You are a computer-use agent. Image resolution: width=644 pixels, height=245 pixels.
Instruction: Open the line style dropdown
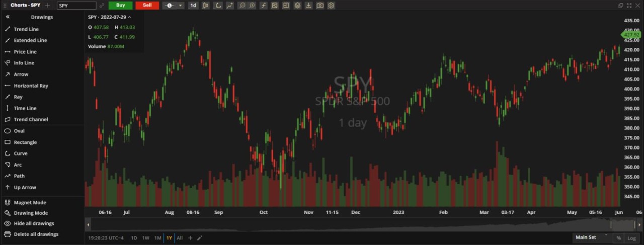coord(174,6)
